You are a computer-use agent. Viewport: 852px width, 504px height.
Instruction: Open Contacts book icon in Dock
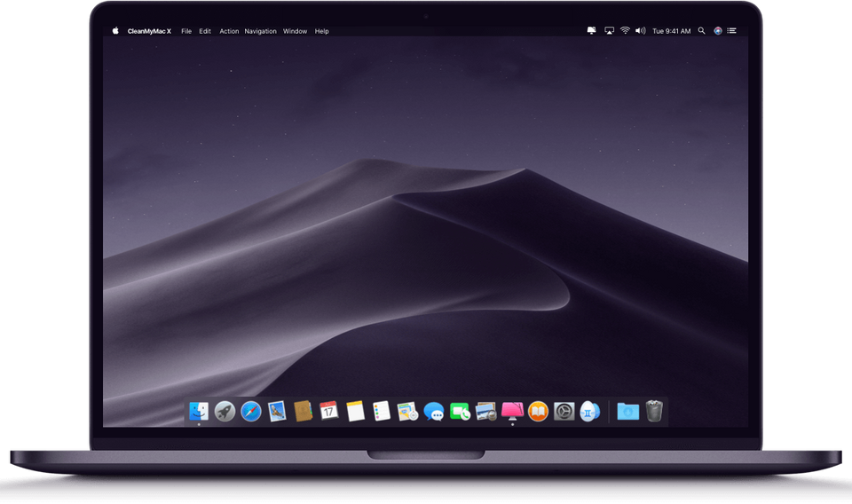tap(304, 411)
